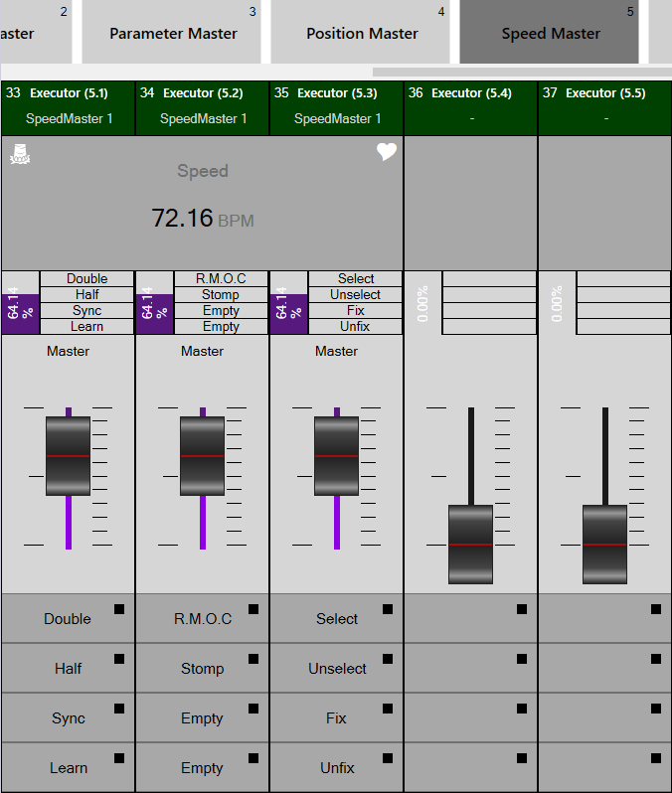This screenshot has width=672, height=793.
Task: Hit the large Sync button
Action: coord(68,718)
